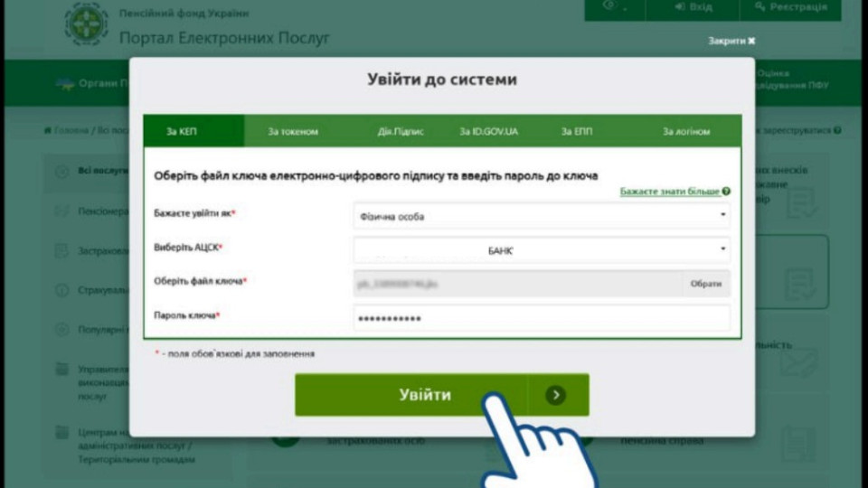The height and width of the screenshot is (488, 868).
Task: Choose the За ID.GOV.UA tab
Action: 489,131
